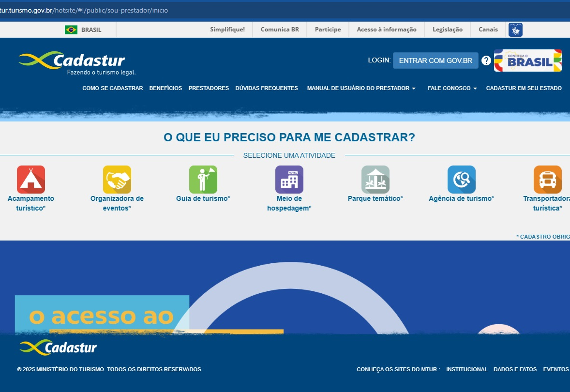Open Cadastur em seu Estado menu

coord(524,88)
